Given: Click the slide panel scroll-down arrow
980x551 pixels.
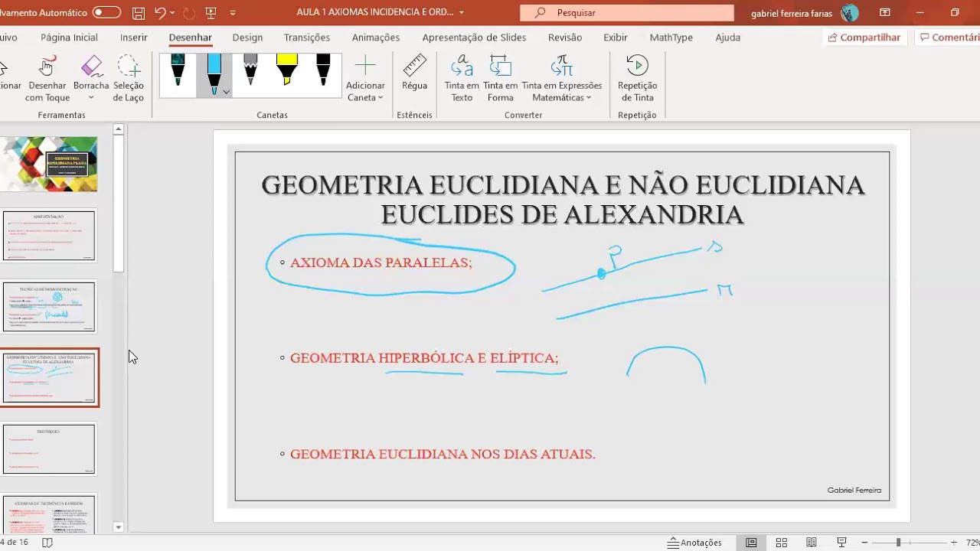Looking at the screenshot, I should coord(119,527).
